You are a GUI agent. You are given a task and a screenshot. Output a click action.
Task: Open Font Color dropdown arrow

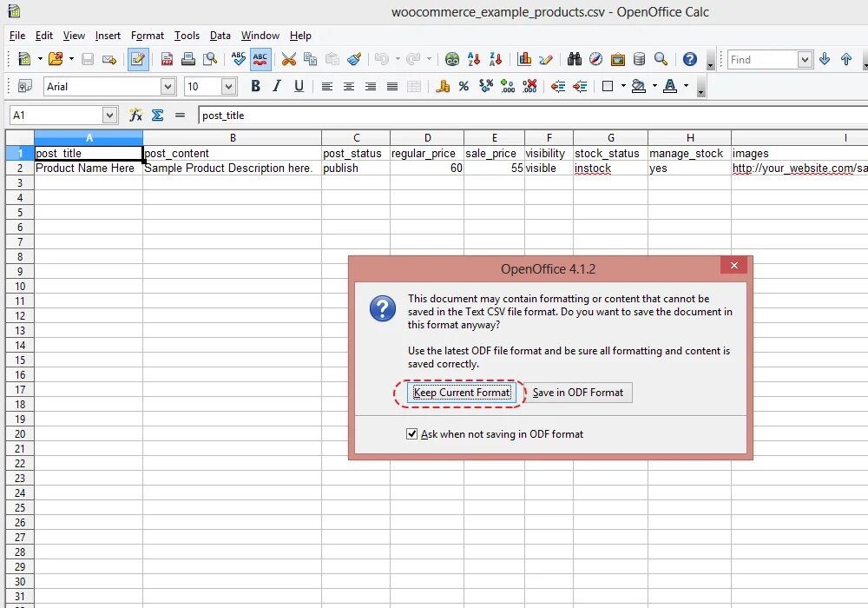pos(687,86)
